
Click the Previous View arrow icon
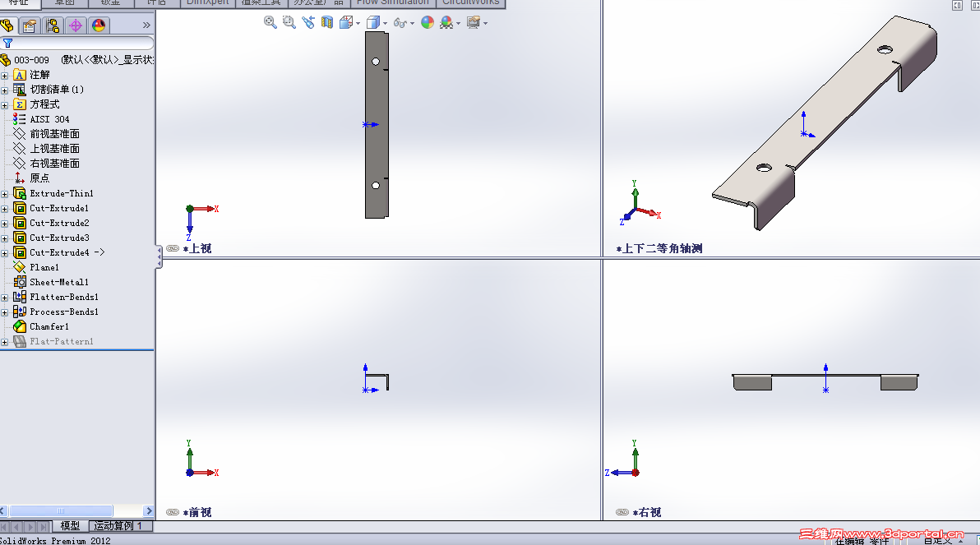click(x=309, y=22)
